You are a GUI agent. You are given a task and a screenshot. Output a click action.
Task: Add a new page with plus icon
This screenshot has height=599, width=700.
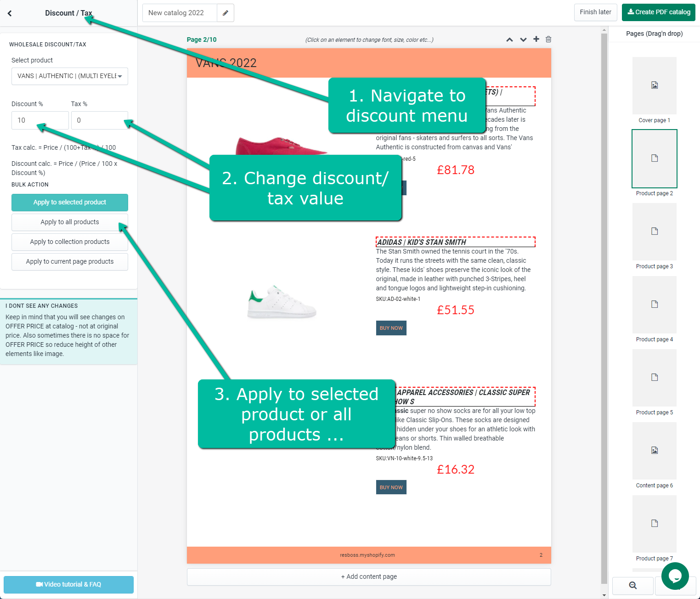click(x=536, y=39)
